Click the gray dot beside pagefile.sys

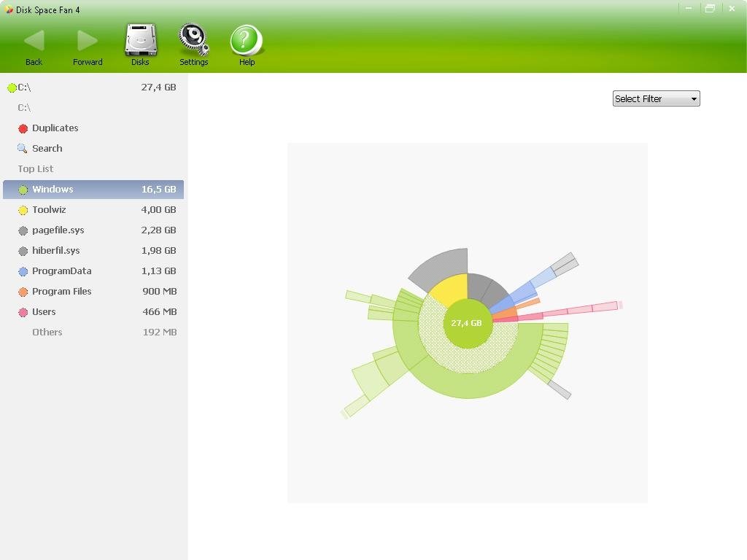(23, 230)
